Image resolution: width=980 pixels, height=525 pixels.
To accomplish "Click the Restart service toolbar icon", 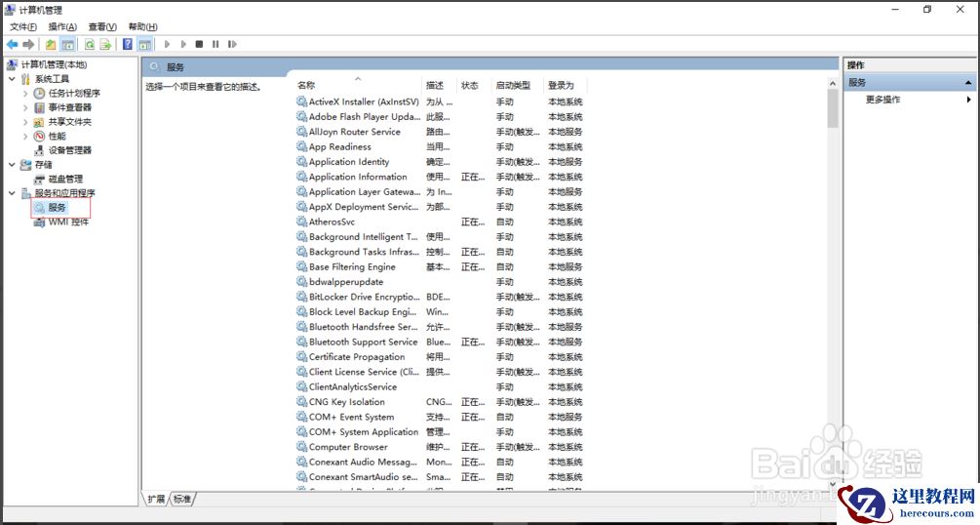I will click(x=232, y=44).
